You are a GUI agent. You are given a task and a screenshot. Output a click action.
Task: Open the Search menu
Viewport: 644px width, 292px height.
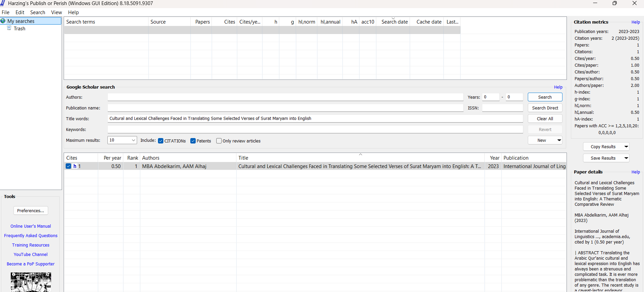pos(37,12)
